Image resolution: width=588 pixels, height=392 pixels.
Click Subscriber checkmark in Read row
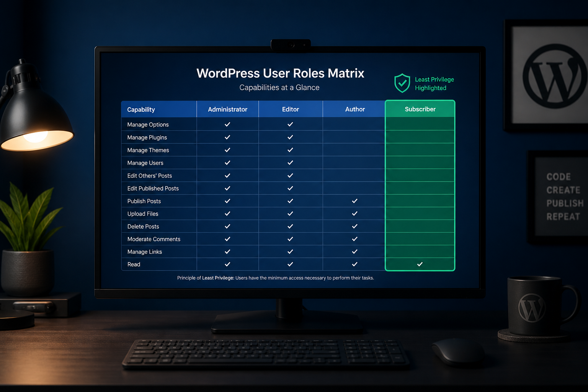tap(420, 264)
